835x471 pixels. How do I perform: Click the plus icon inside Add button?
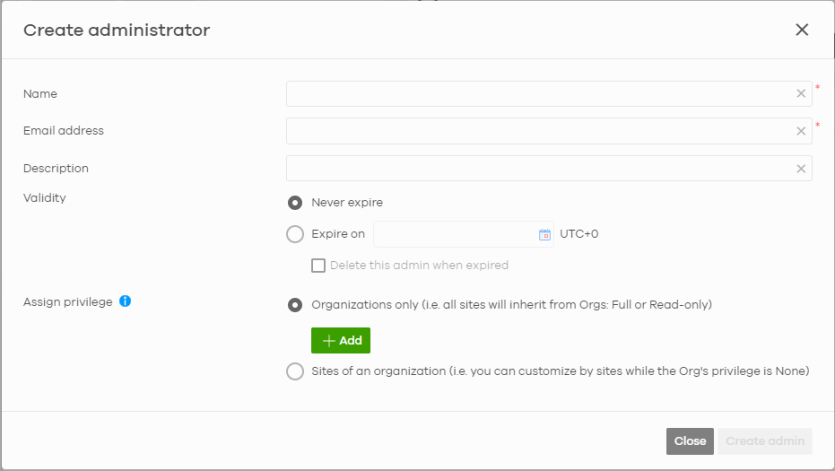click(x=329, y=341)
